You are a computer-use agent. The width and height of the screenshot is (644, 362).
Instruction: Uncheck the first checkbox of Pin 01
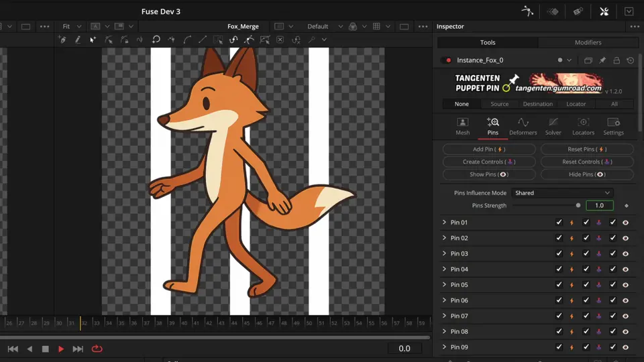click(559, 223)
